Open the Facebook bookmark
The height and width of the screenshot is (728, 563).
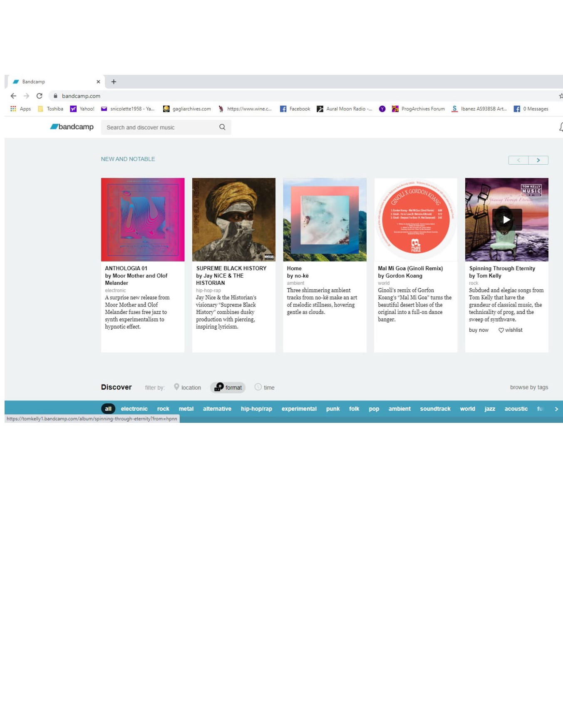(x=295, y=109)
